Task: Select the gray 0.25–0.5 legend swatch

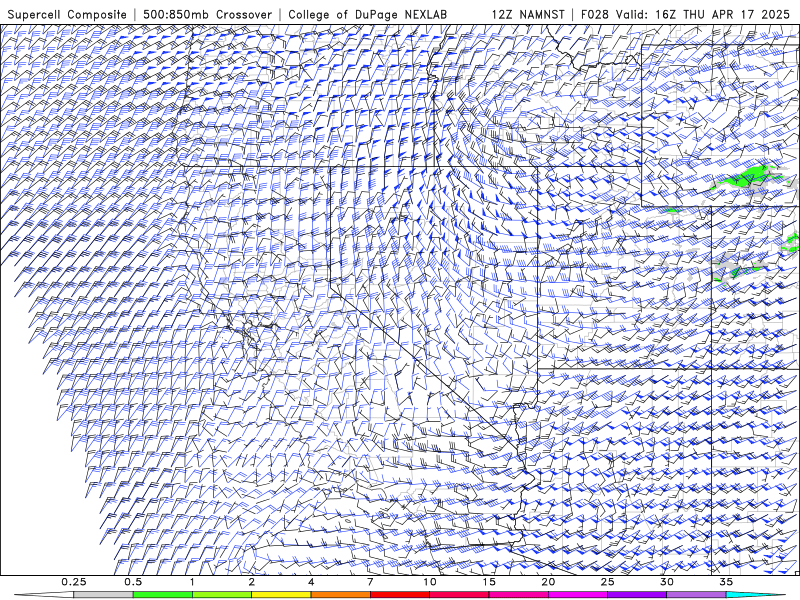Action: (x=103, y=595)
